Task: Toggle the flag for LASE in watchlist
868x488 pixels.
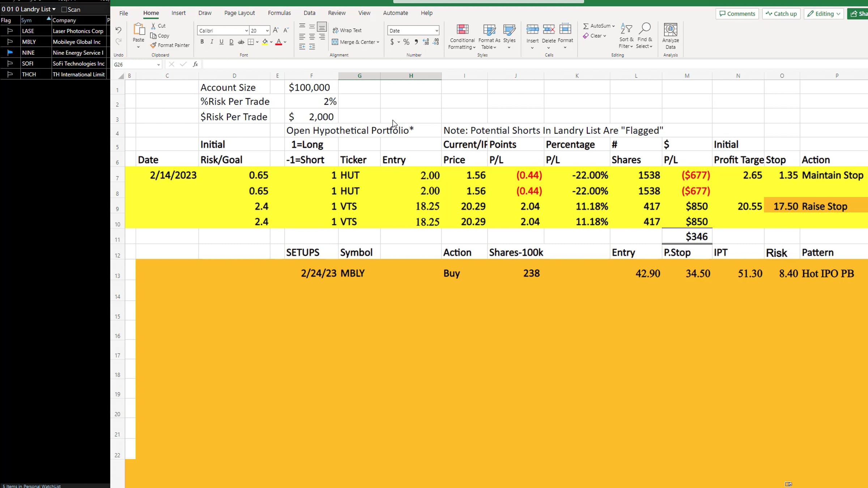Action: [x=10, y=31]
